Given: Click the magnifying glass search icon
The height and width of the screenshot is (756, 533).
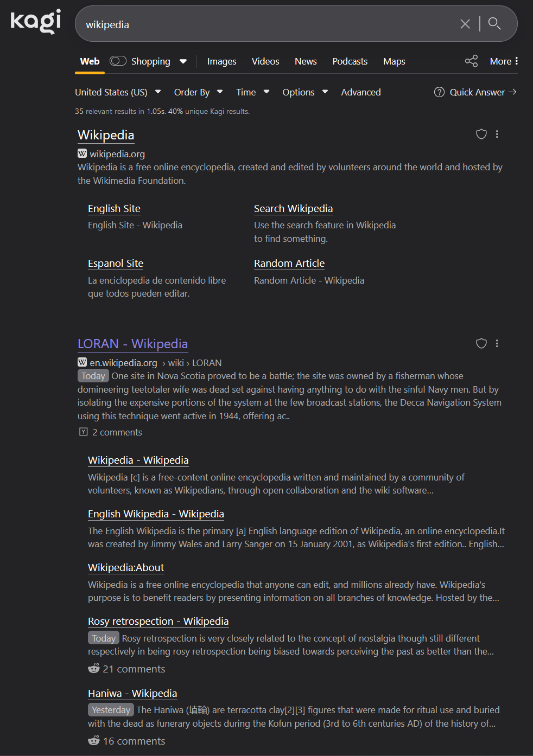Looking at the screenshot, I should [494, 23].
